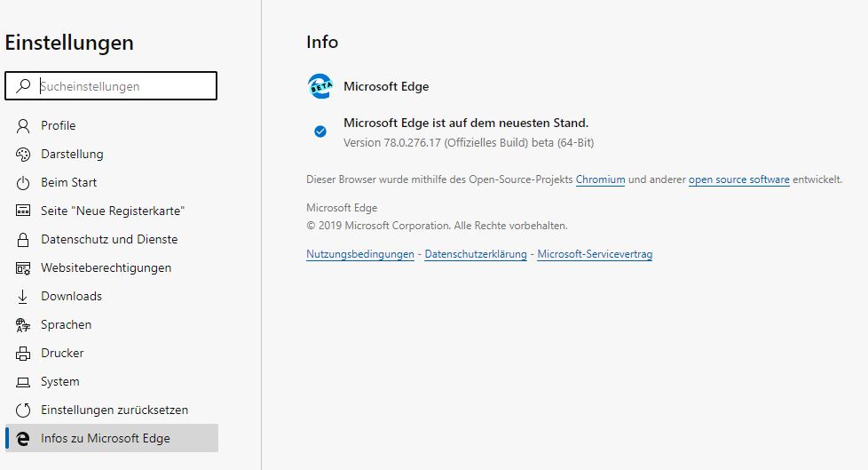Viewport: 868px width, 470px height.
Task: Click the System laptop icon
Action: click(23, 382)
